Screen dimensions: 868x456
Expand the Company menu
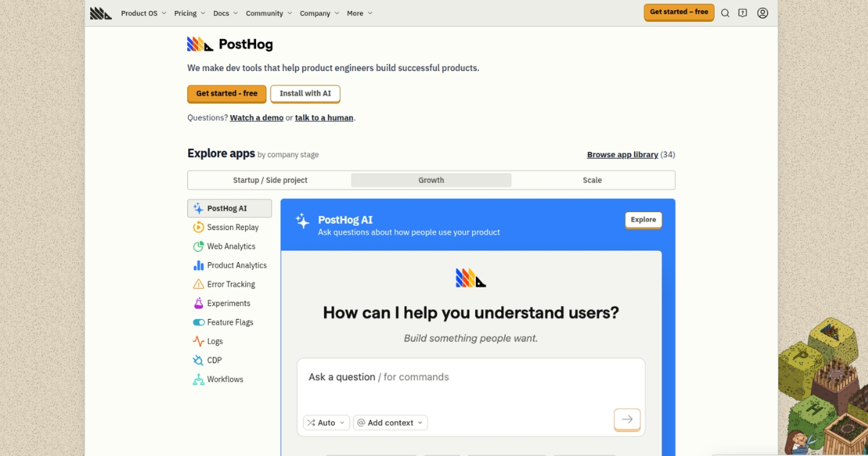click(x=320, y=13)
